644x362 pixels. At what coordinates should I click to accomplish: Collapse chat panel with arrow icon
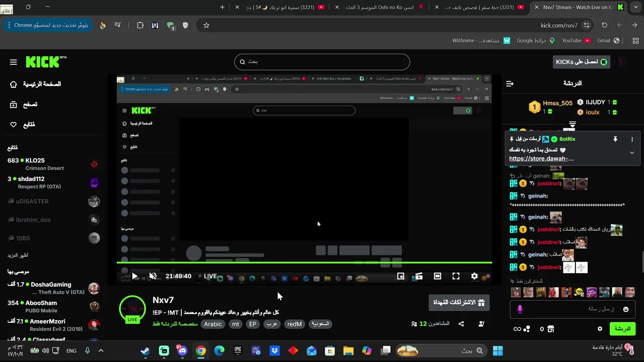point(510,83)
